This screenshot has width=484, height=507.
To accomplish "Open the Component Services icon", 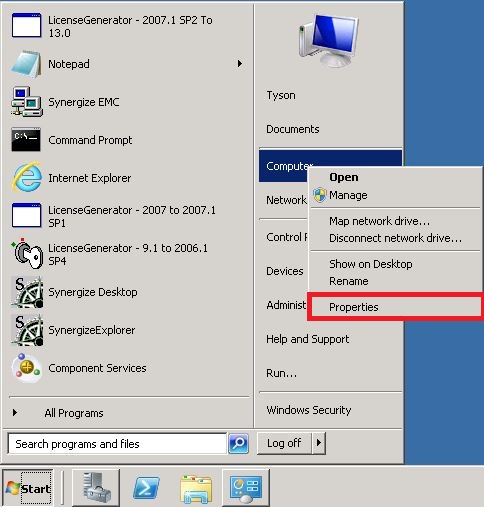I will click(x=26, y=368).
